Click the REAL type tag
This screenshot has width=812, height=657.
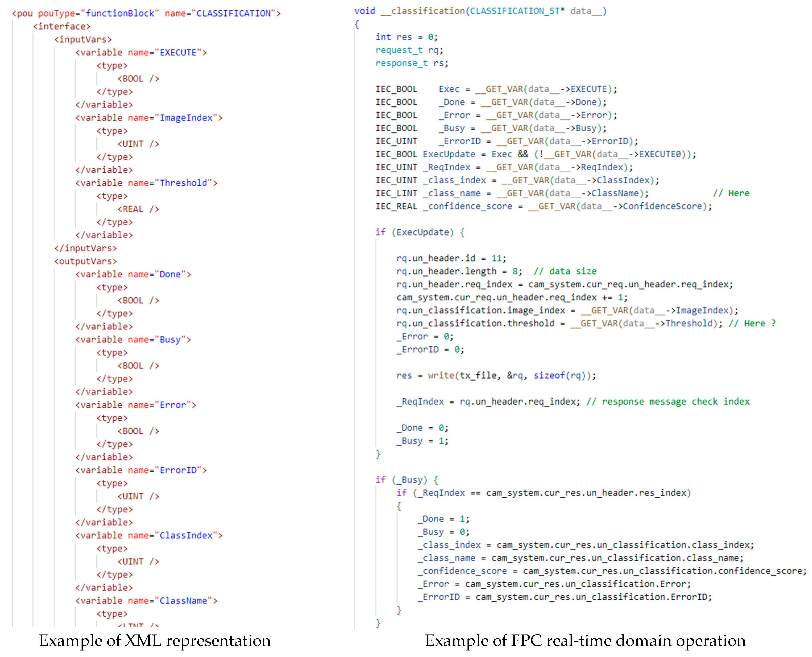(x=138, y=209)
